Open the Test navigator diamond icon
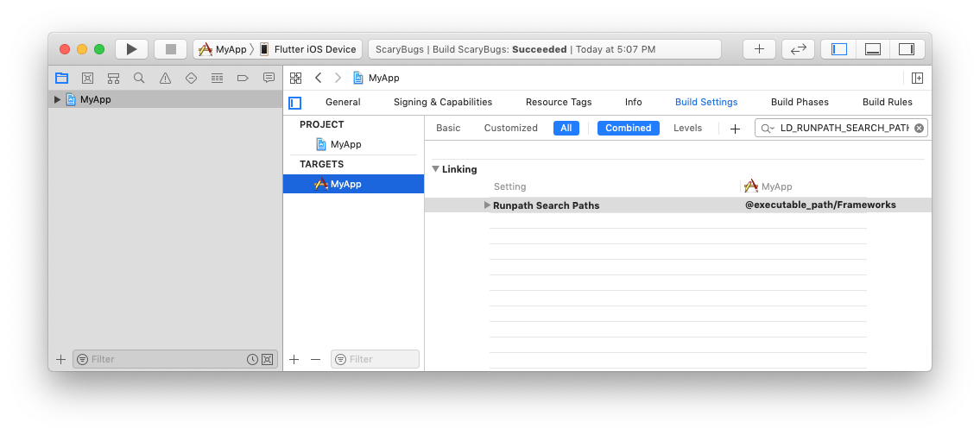Screen dimensions: 980x435 [x=191, y=79]
